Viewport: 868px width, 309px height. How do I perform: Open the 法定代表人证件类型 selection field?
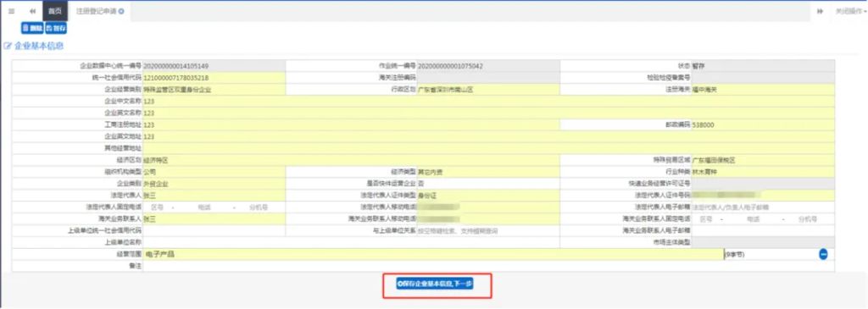tap(488, 195)
